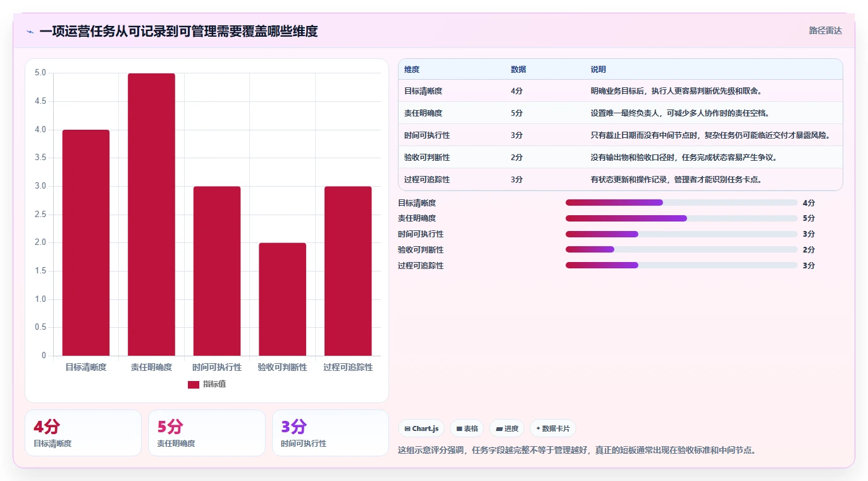Click the shortest bar, 验收可判断性
The width and height of the screenshot is (868, 481).
282,299
